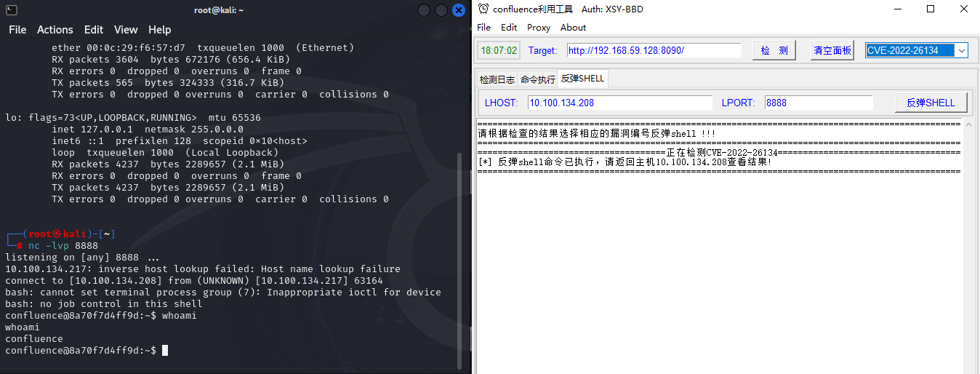Open the Edit menu in confluence tool
Screen dimensions: 980x374
click(509, 28)
